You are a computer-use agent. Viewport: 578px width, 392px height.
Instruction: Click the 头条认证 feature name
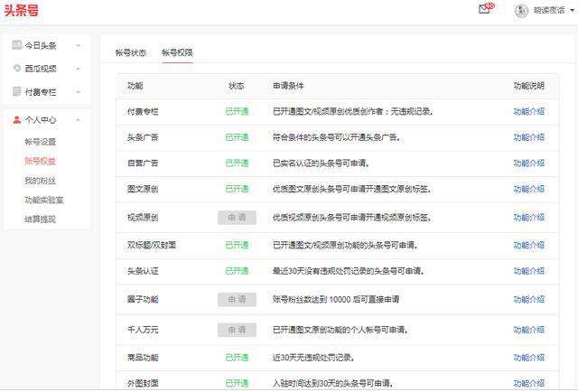click(143, 271)
